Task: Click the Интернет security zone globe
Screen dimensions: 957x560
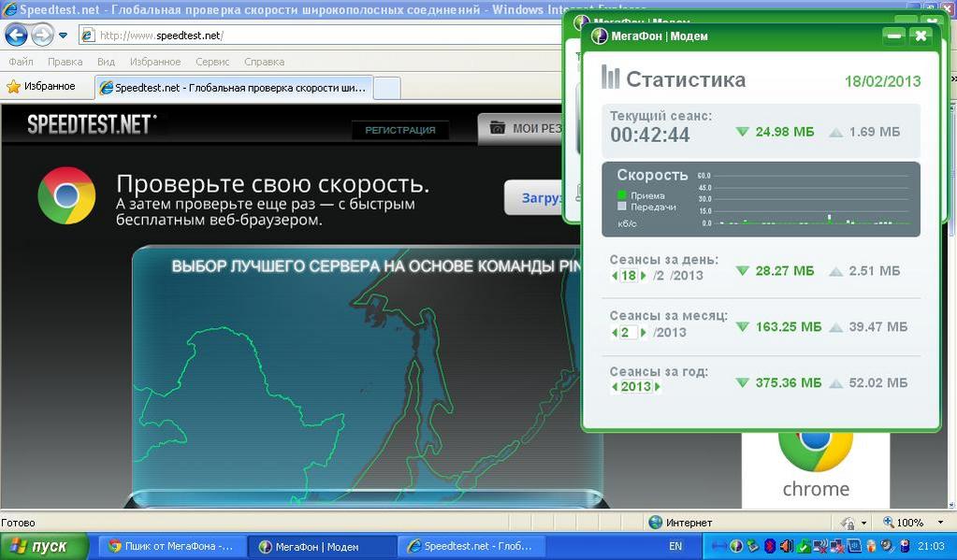Action: click(656, 523)
